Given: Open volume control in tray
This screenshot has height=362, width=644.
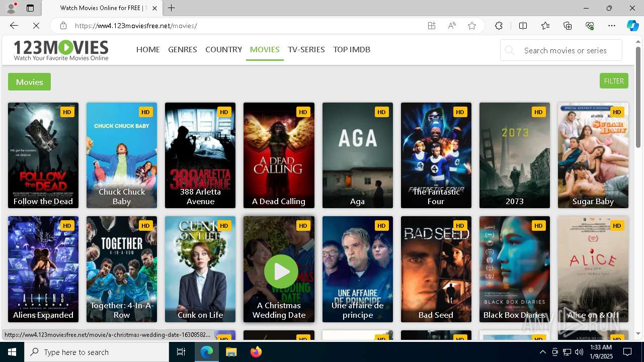Looking at the screenshot, I should (579, 352).
